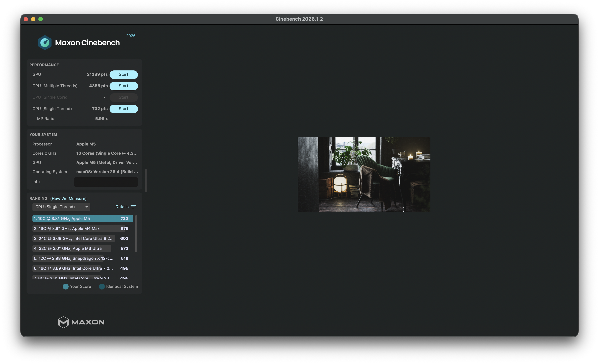Open the How We Measure link
The width and height of the screenshot is (599, 364).
coord(68,199)
